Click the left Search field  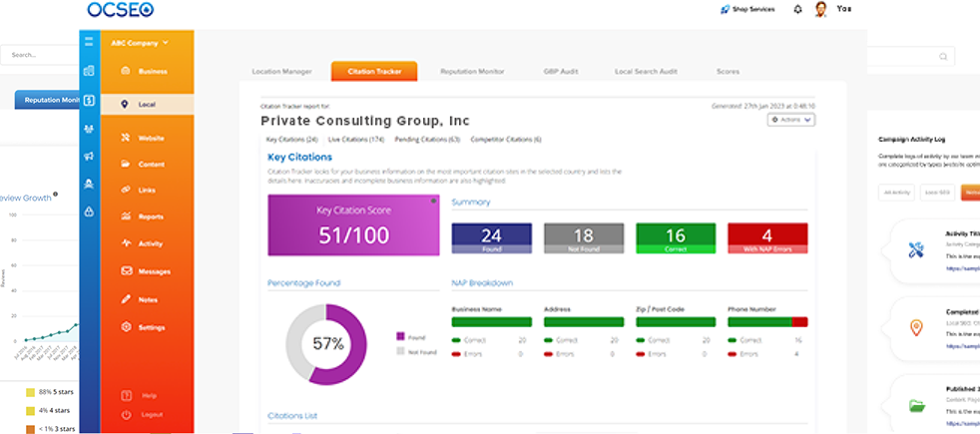click(x=40, y=55)
